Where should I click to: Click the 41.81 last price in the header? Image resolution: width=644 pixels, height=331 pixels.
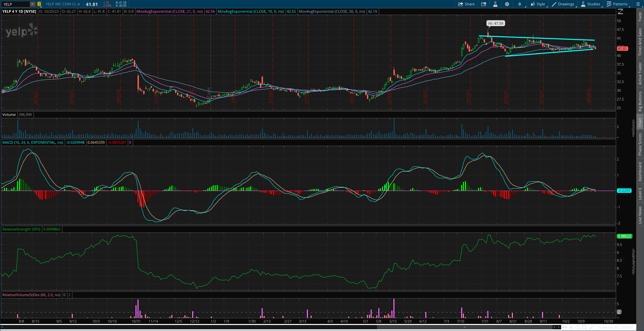(92, 4)
